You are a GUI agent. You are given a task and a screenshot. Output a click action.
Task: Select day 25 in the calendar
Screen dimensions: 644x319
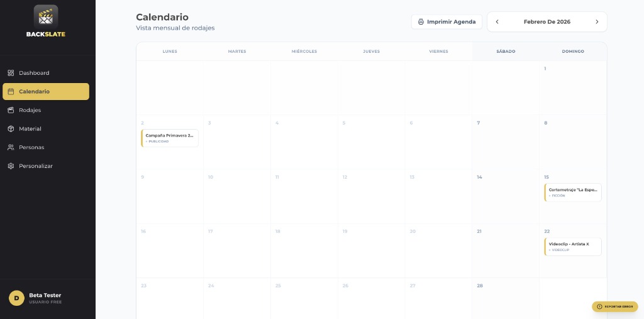click(x=278, y=286)
